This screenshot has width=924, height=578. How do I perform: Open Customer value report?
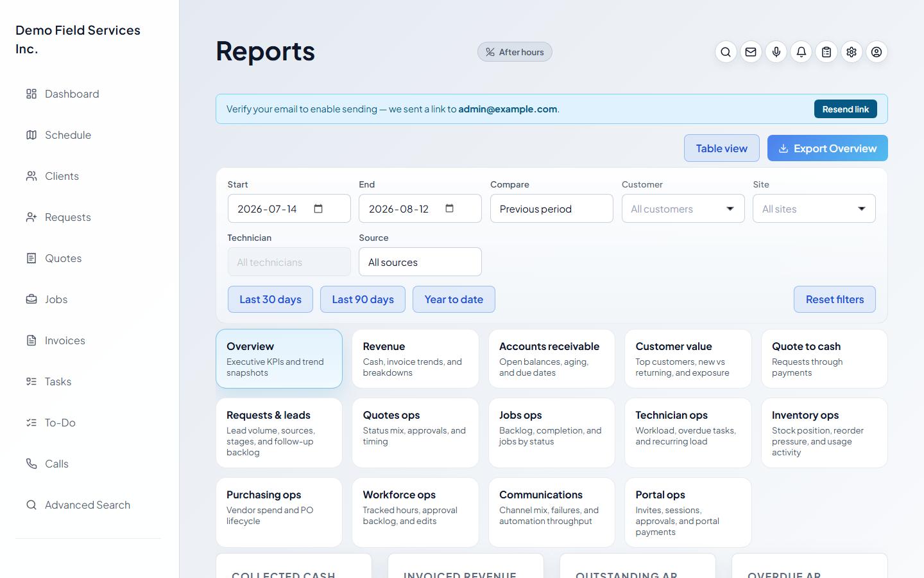point(688,358)
